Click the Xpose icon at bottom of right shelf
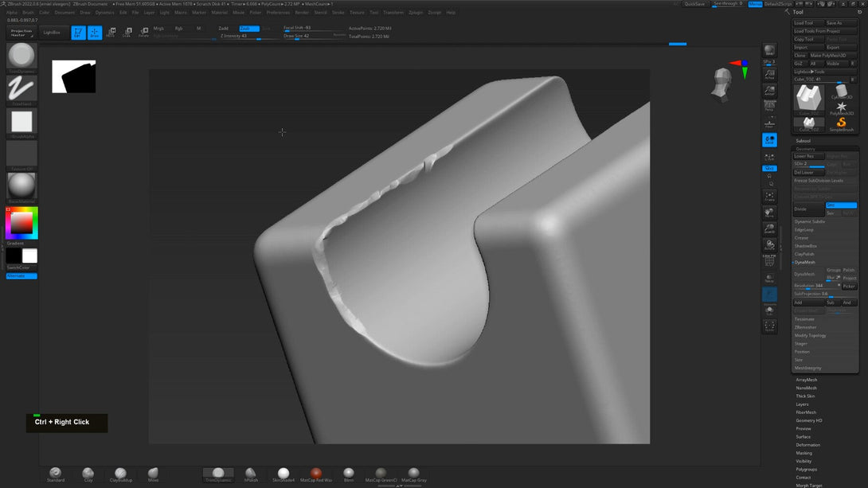Screen dimensions: 868x488 click(x=769, y=326)
